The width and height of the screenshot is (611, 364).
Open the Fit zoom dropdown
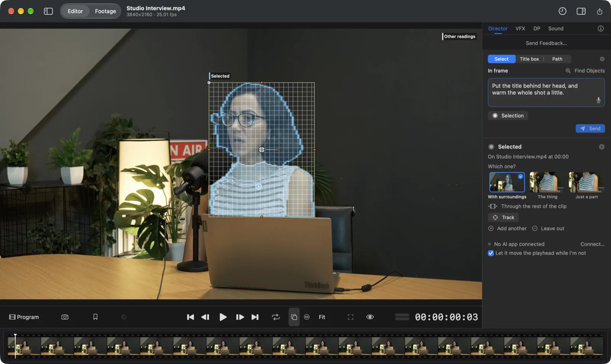click(322, 317)
